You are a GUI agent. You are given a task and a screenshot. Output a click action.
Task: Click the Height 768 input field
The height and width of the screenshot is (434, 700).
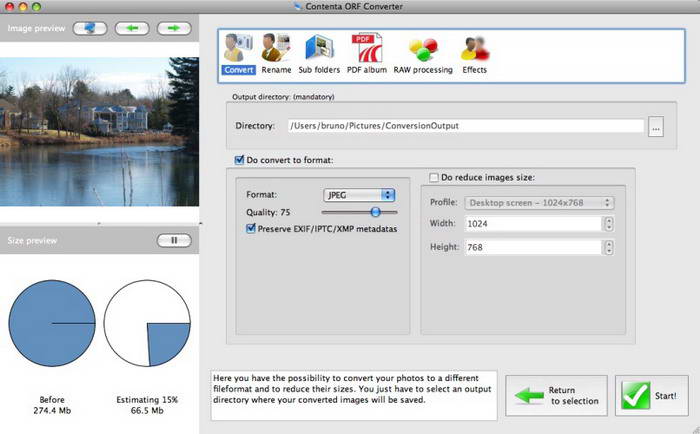(534, 247)
